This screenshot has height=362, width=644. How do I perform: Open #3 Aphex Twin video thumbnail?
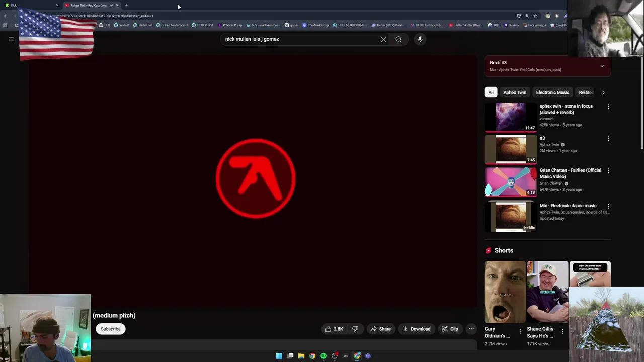pyautogui.click(x=511, y=149)
